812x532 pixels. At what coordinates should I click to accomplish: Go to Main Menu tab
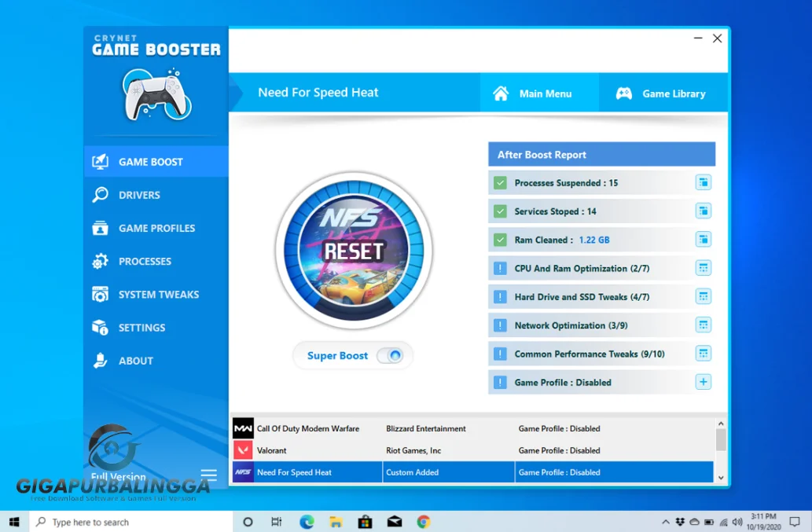[539, 94]
